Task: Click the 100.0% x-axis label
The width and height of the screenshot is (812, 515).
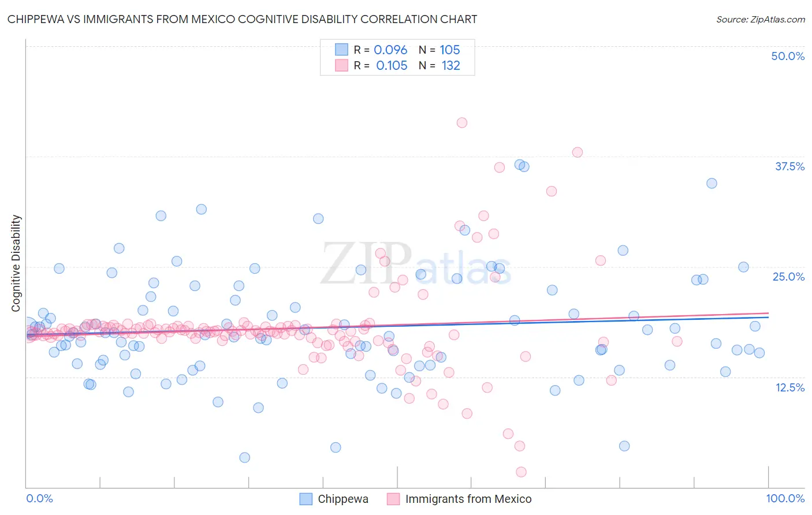Action: point(785,498)
